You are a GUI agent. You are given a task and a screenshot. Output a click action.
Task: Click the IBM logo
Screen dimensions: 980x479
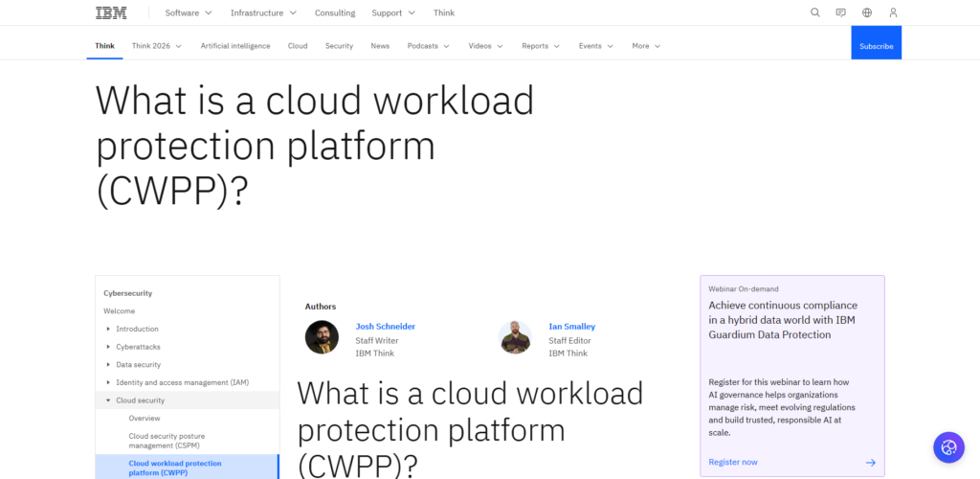pyautogui.click(x=111, y=12)
